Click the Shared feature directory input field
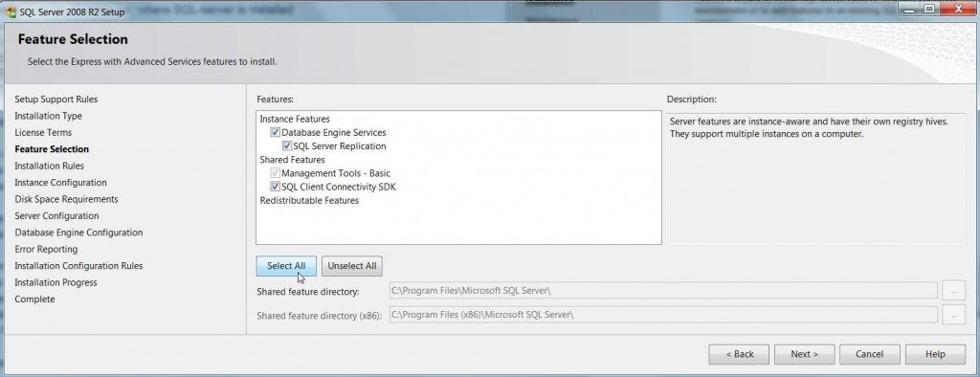Image resolution: width=980 pixels, height=377 pixels. 663,291
